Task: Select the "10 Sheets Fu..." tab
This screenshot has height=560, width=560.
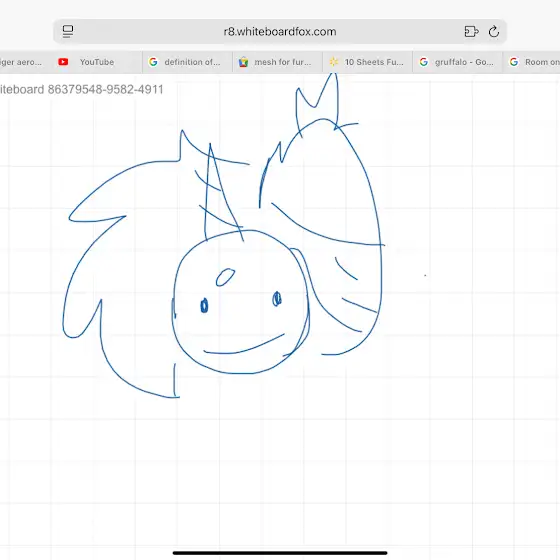Action: (368, 62)
